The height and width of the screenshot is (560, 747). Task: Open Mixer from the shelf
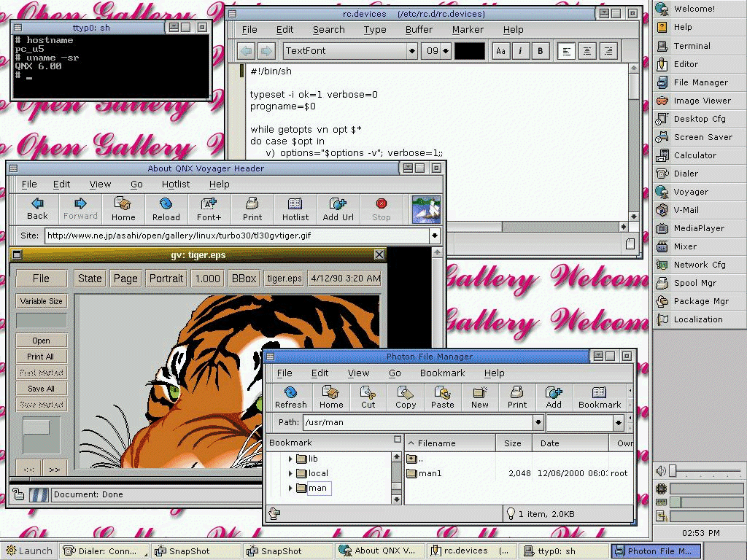click(700, 246)
